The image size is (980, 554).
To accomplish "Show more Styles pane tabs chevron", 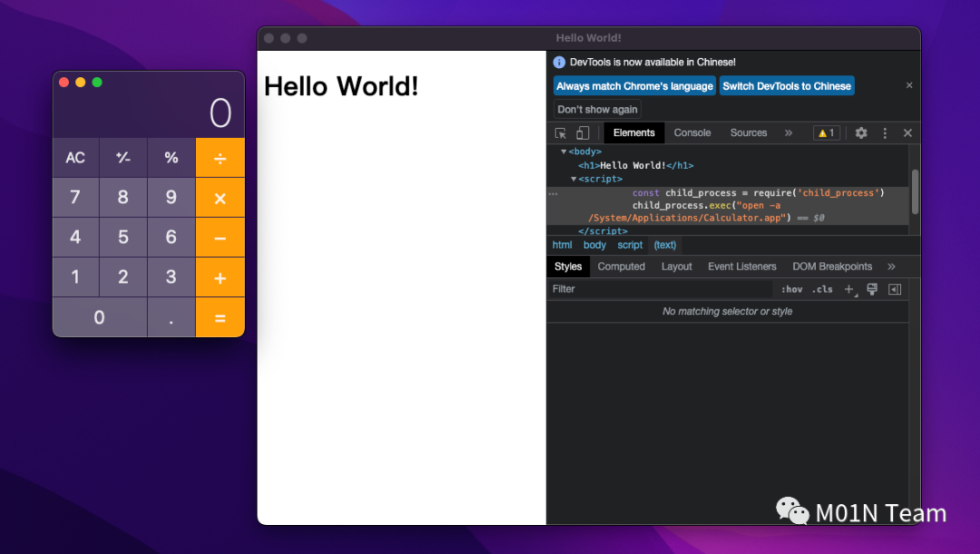I will 891,266.
